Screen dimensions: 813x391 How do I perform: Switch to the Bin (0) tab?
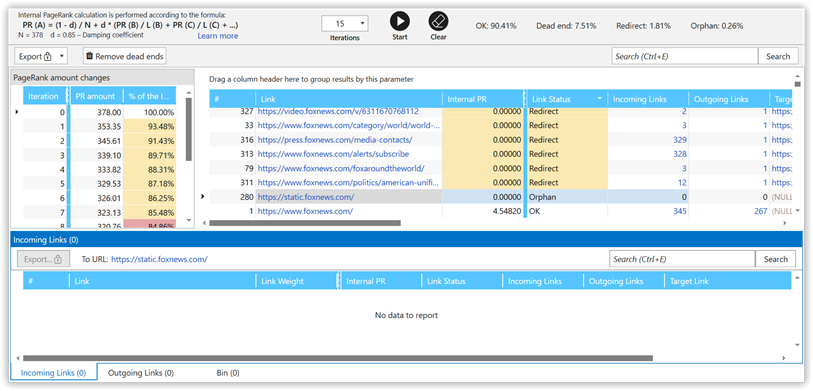[x=228, y=373]
